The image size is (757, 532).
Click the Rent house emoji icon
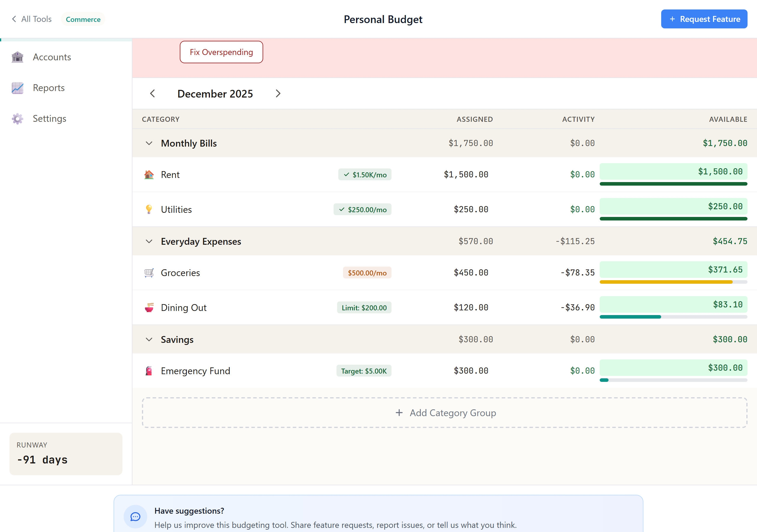149,174
